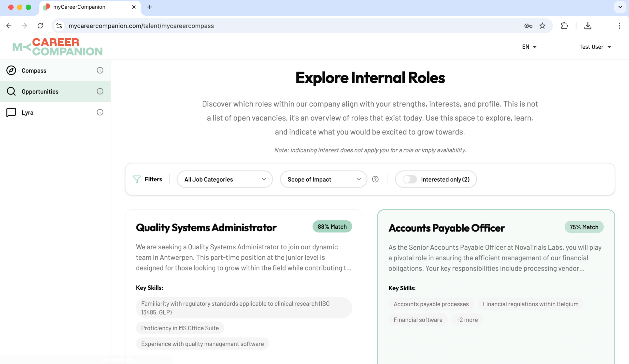
Task: Click the Filters funnel icon
Action: (137, 179)
